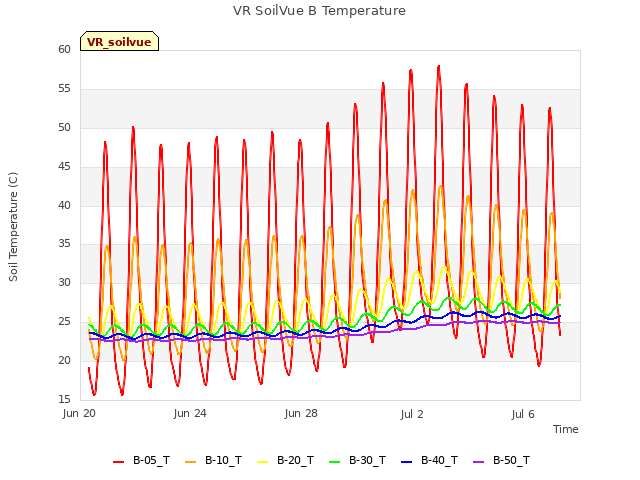Viewport: 640px width, 480px height.
Task: Click the 20 y-axis tick label
Action: [x=64, y=360]
